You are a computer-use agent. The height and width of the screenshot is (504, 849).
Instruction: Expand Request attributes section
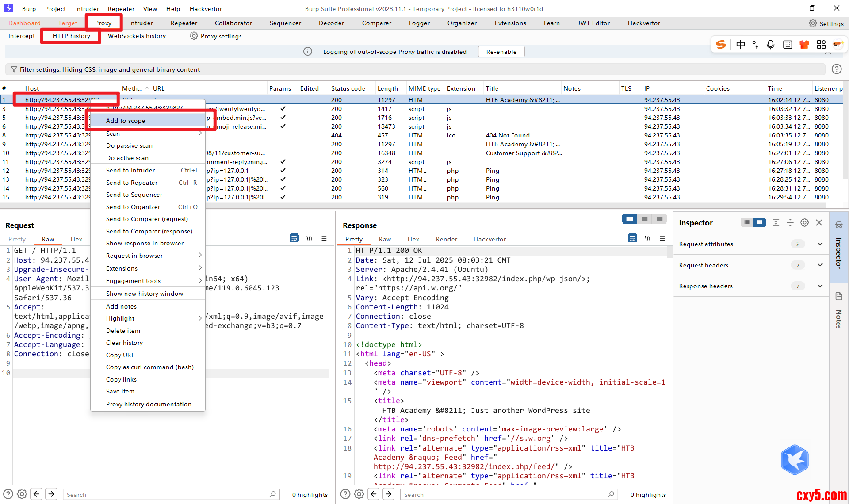click(x=820, y=244)
